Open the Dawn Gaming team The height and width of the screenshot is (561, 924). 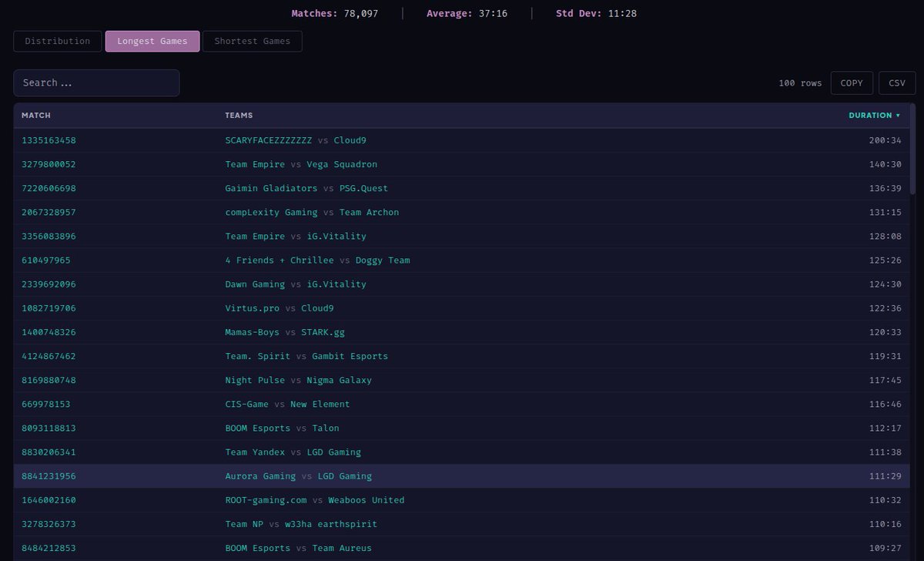(255, 284)
